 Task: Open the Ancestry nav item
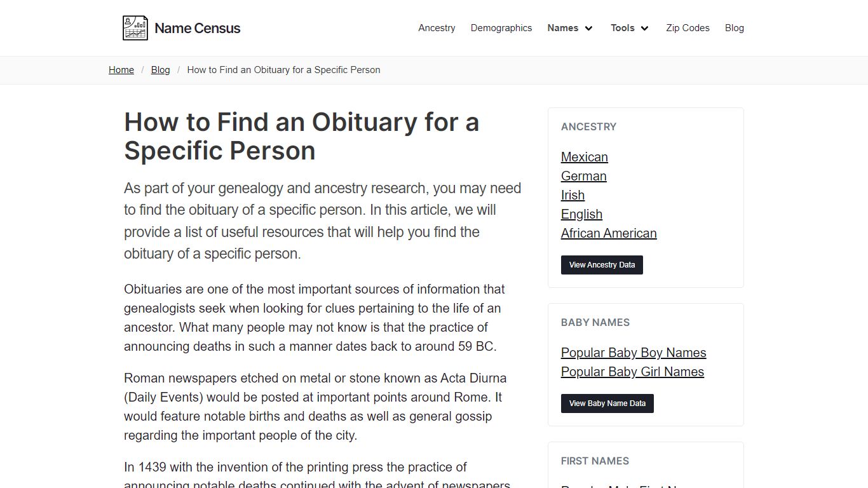click(437, 28)
